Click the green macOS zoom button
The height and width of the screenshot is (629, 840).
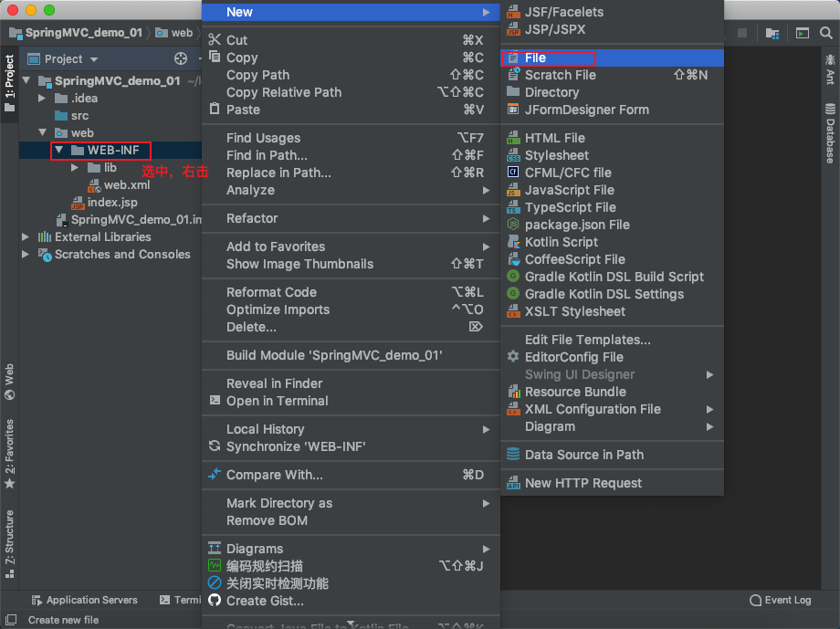[x=49, y=10]
